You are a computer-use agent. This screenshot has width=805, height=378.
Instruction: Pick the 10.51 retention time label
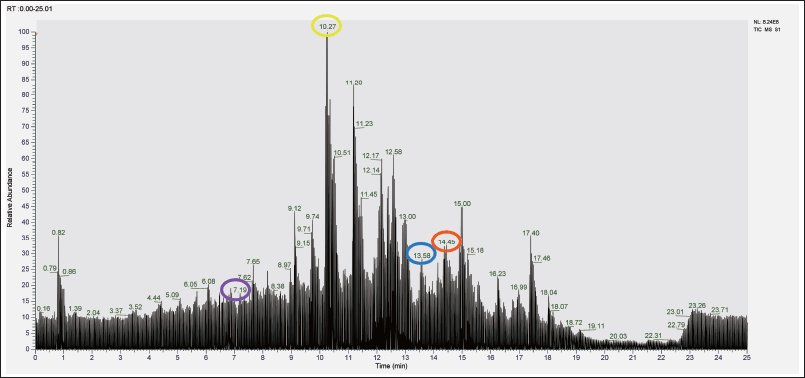342,153
